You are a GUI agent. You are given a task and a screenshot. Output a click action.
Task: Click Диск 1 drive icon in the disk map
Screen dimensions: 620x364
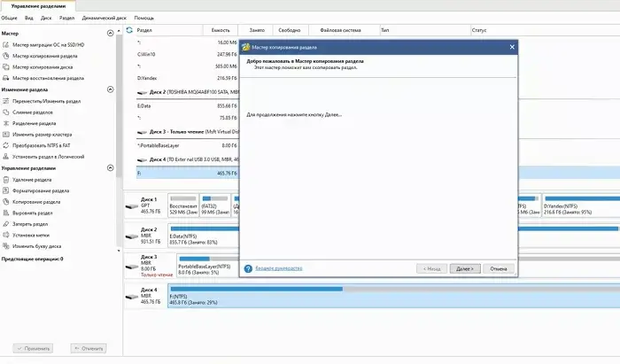132,206
